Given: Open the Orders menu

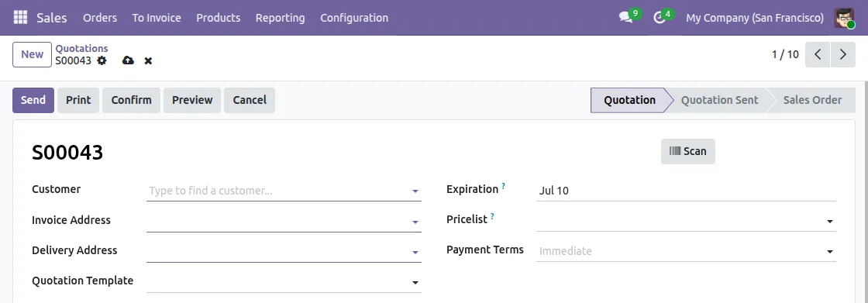Looking at the screenshot, I should (x=100, y=18).
